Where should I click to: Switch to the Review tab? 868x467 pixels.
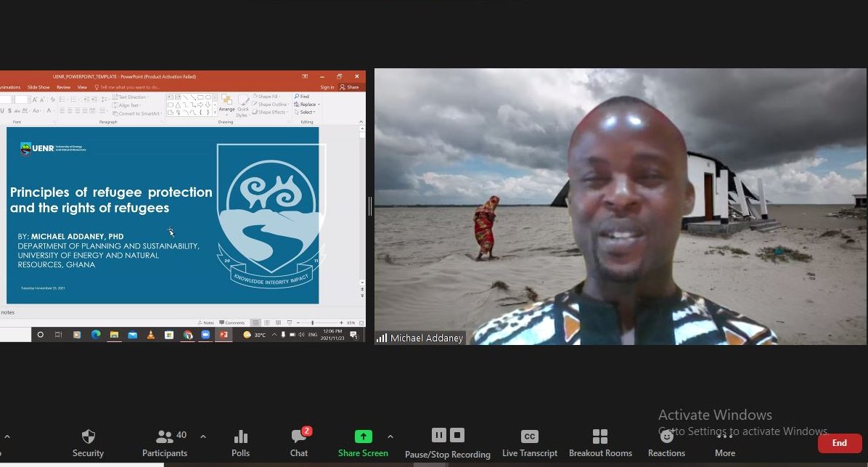[x=63, y=86]
